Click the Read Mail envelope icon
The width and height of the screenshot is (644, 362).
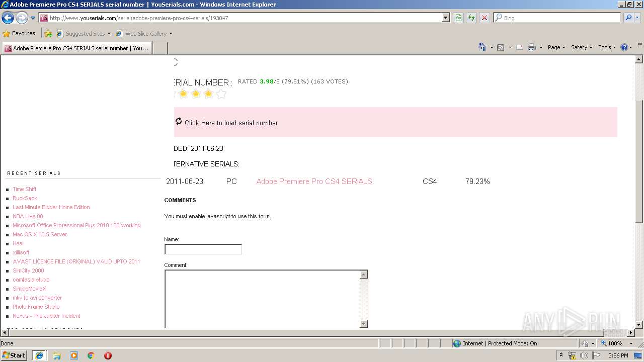520,47
